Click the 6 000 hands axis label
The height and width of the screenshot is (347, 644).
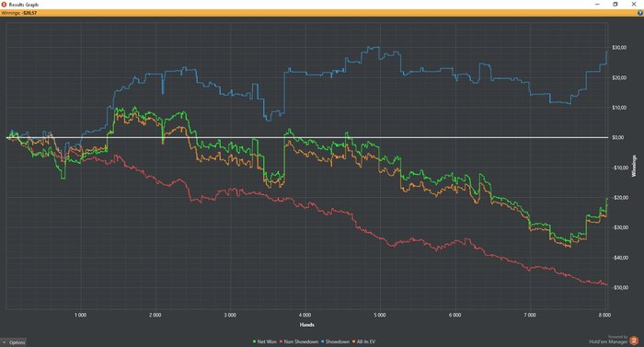pos(454,316)
